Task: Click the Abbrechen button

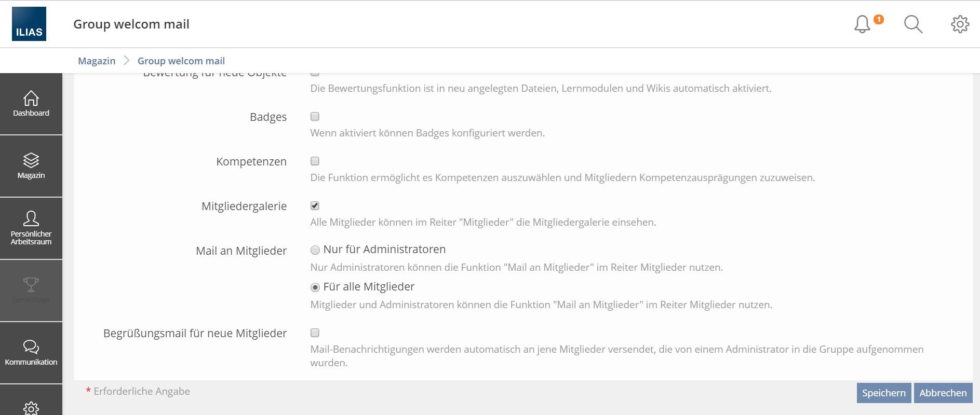Action: 943,393
